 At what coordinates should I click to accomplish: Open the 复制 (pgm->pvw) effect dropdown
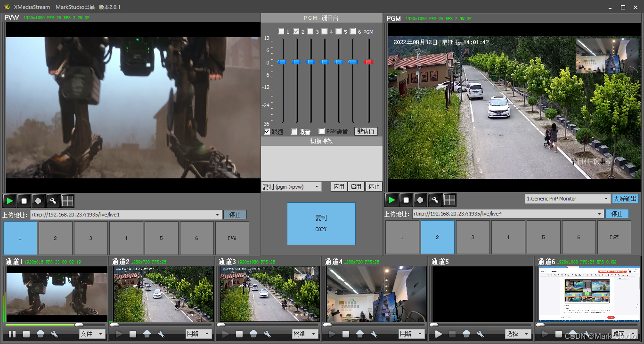[x=291, y=187]
